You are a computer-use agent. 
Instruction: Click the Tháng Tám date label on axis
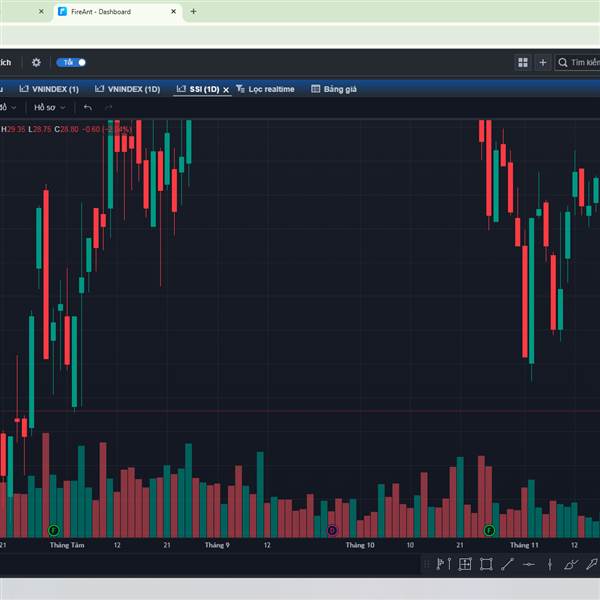tap(67, 545)
